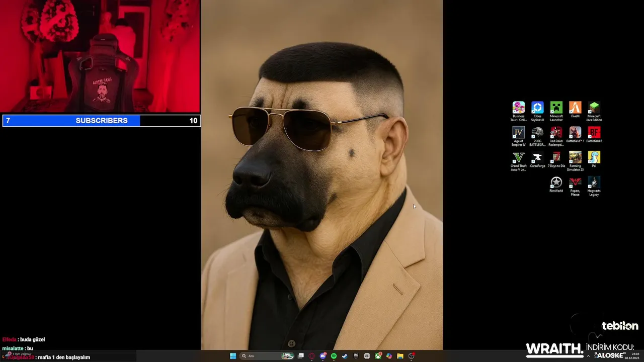Open the PUBG BATTLEGROUNDS shortcut
The image size is (644, 362).
click(537, 136)
